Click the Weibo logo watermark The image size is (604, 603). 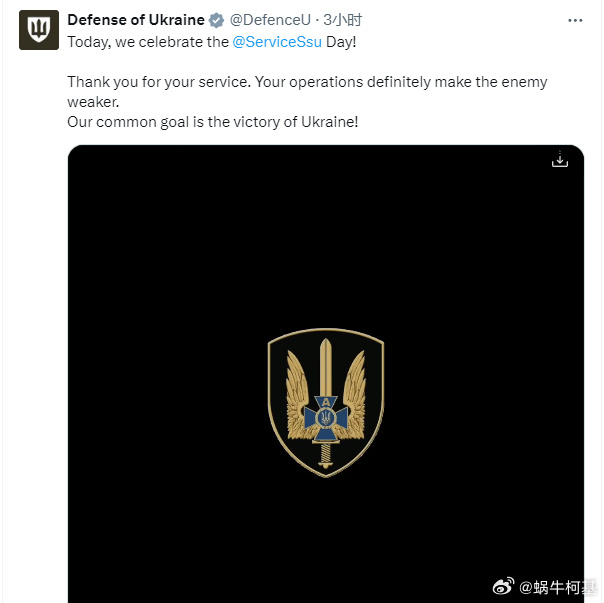click(505, 586)
